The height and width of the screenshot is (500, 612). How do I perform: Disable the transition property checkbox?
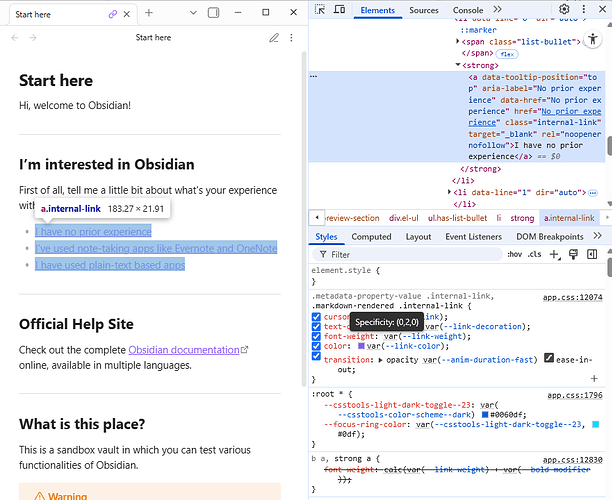318,358
